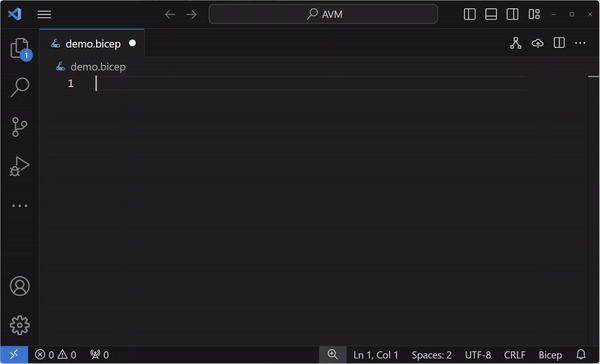The image size is (600, 364).
Task: Change end of line sequence CRLF
Action: click(x=515, y=355)
